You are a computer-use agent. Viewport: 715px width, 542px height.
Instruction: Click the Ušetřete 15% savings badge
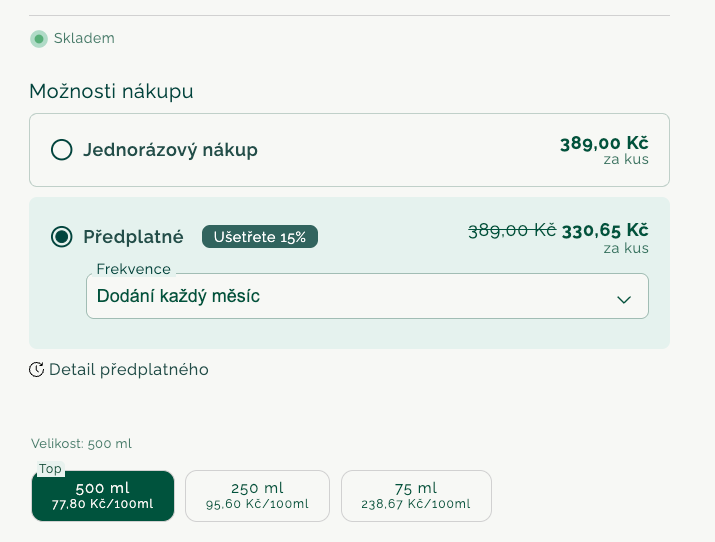pyautogui.click(x=260, y=237)
